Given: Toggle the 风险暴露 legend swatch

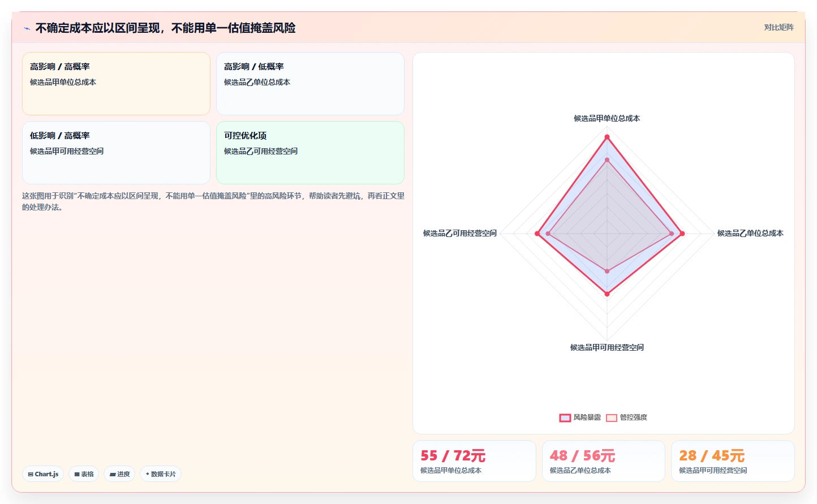Looking at the screenshot, I should (x=565, y=417).
